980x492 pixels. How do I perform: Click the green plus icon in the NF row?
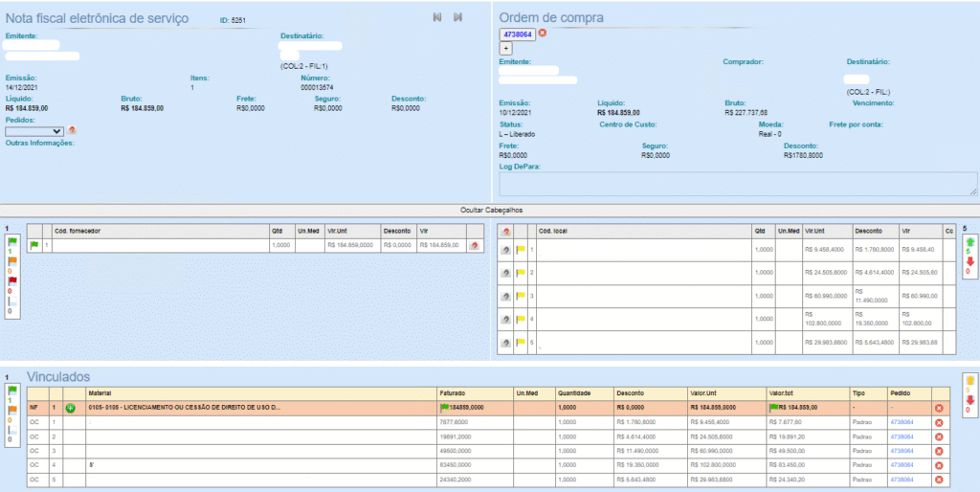pyautogui.click(x=70, y=408)
